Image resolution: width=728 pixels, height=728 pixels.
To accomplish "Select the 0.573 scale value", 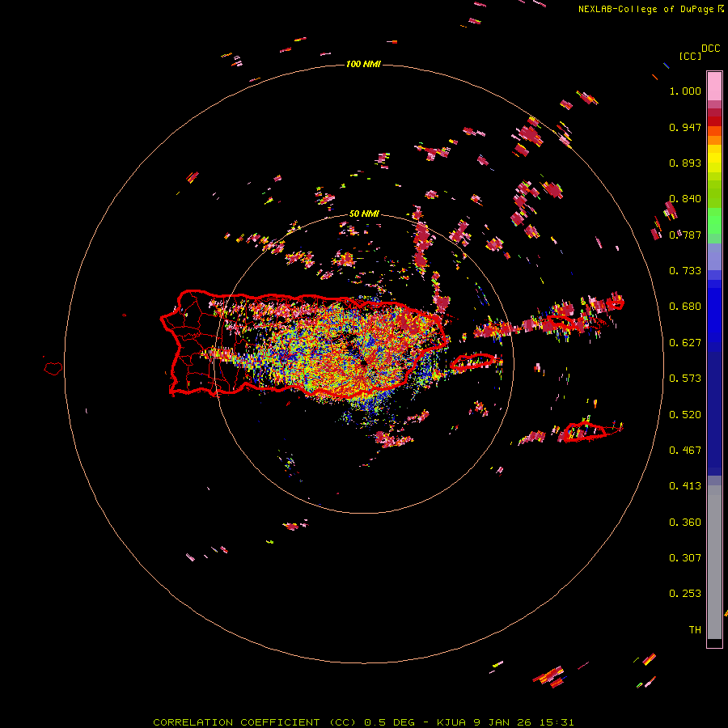I will click(x=685, y=379).
